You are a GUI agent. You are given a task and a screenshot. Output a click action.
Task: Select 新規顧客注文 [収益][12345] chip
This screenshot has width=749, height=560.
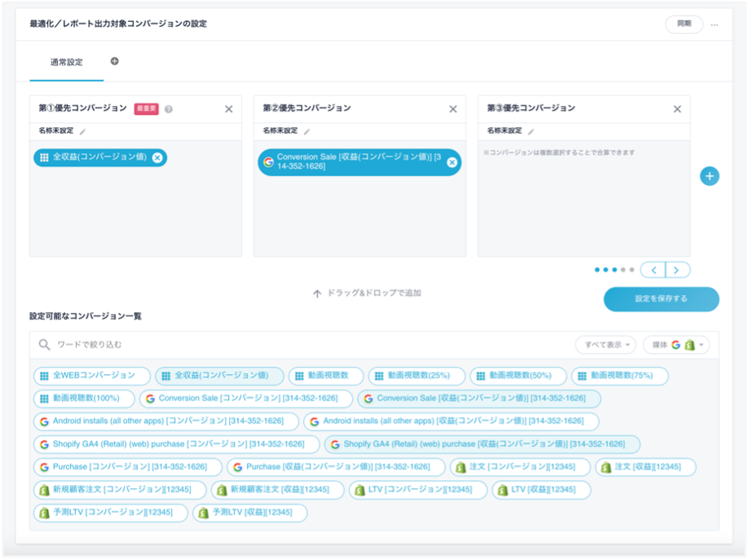point(278,490)
